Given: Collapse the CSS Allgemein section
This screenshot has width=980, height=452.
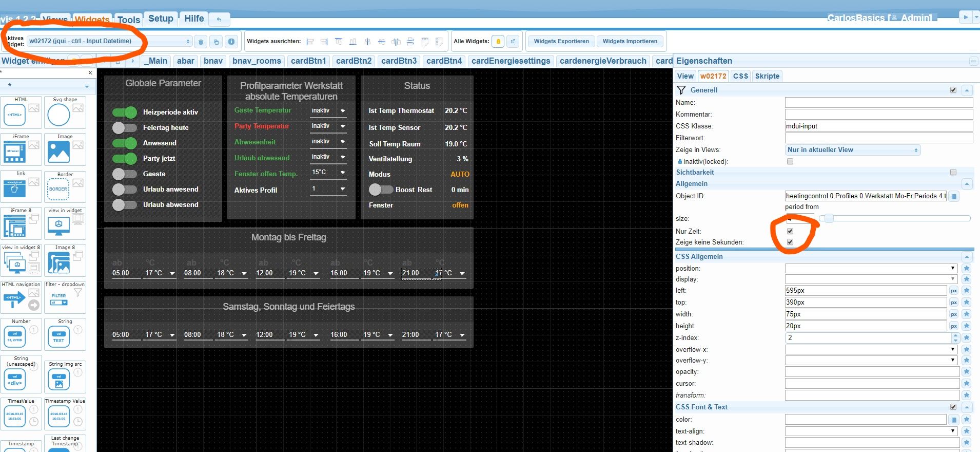Looking at the screenshot, I should click(x=967, y=256).
